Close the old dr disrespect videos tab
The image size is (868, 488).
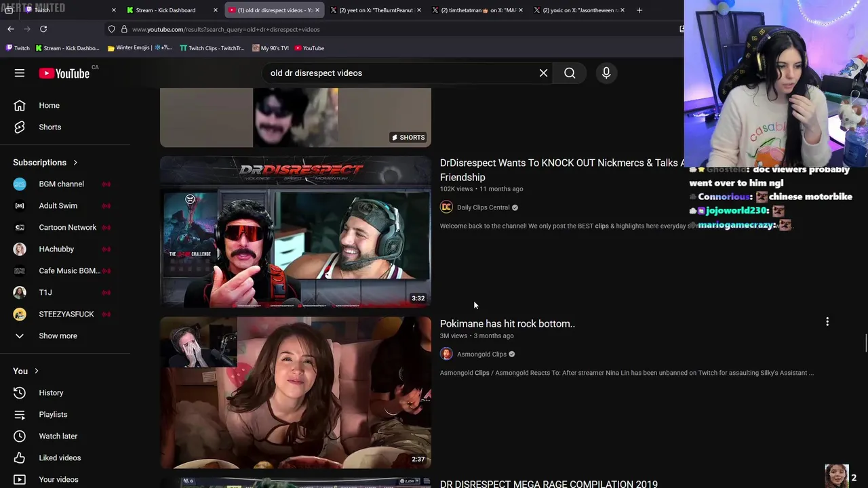click(x=317, y=10)
